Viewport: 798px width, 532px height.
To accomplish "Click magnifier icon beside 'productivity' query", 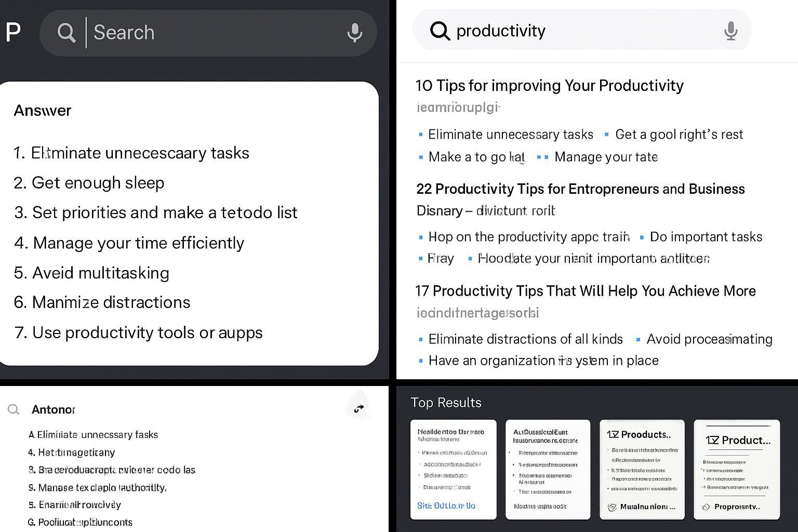I will pos(440,31).
